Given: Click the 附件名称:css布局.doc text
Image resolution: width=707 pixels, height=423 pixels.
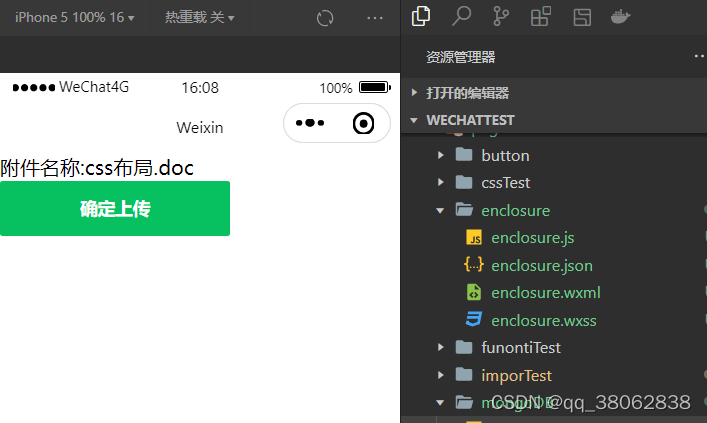Looking at the screenshot, I should tap(97, 168).
